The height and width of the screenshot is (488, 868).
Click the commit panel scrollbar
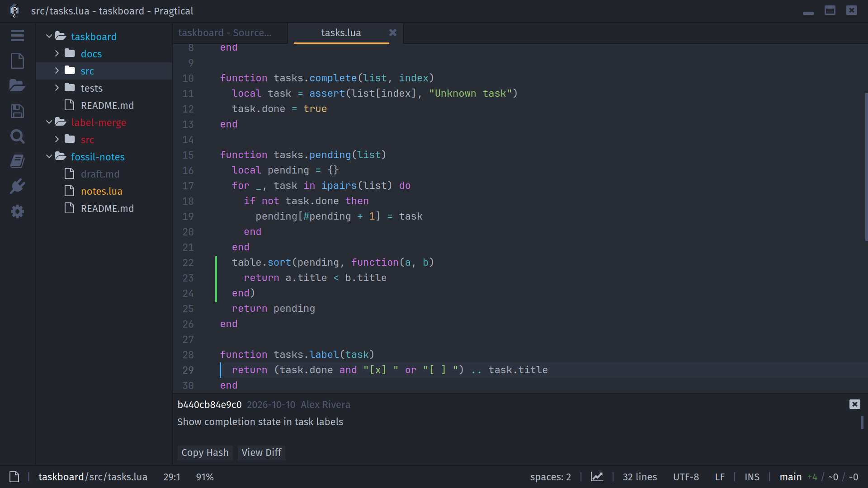click(862, 422)
